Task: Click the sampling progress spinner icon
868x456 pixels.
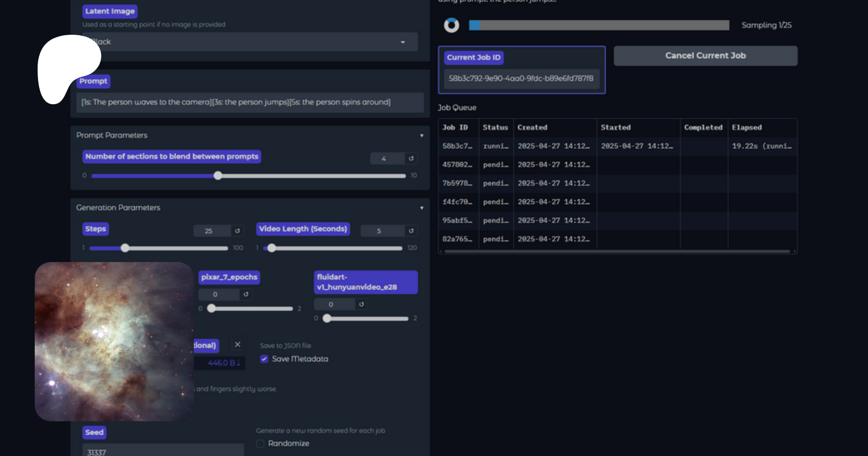Action: click(451, 25)
